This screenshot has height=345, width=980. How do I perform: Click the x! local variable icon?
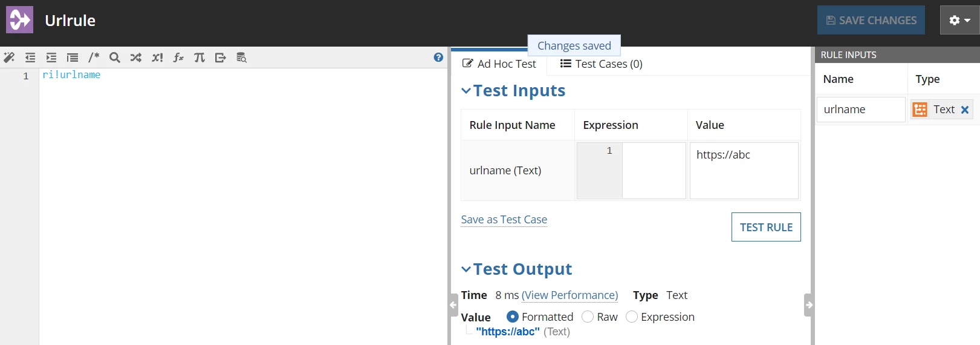(157, 57)
